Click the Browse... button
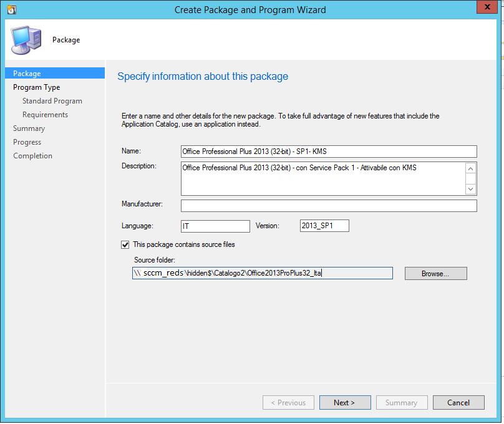The image size is (504, 424). 435,274
